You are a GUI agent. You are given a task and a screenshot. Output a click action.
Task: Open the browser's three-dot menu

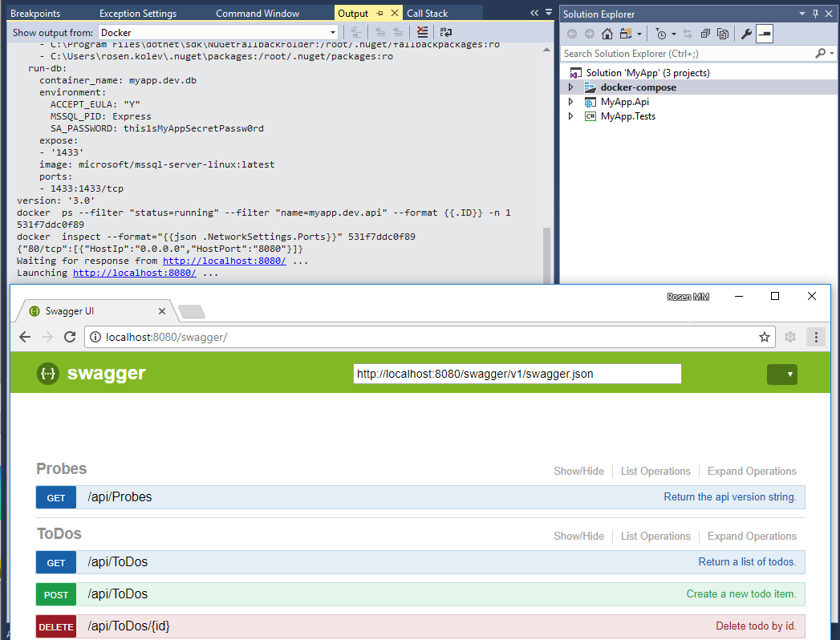[816, 337]
